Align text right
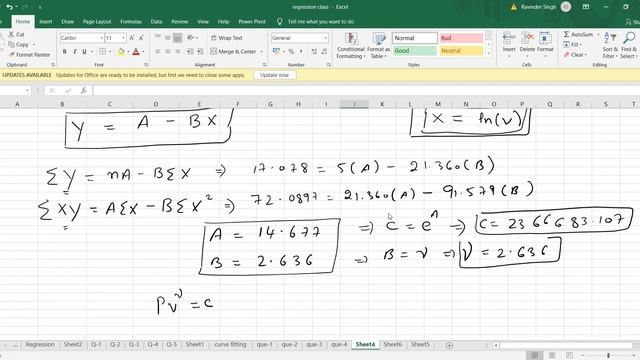The height and width of the screenshot is (360, 640). point(177,51)
